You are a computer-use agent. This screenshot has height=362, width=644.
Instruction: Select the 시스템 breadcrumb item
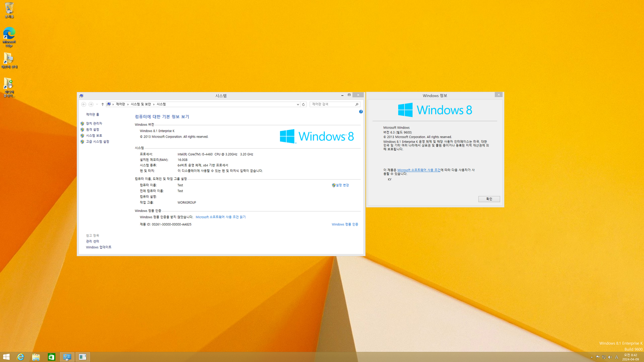(x=161, y=104)
